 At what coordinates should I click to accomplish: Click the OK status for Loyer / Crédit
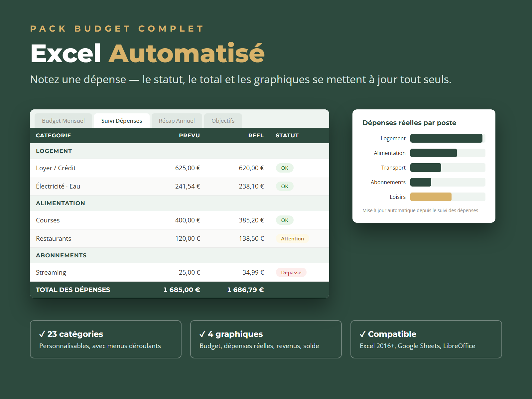pyautogui.click(x=285, y=168)
